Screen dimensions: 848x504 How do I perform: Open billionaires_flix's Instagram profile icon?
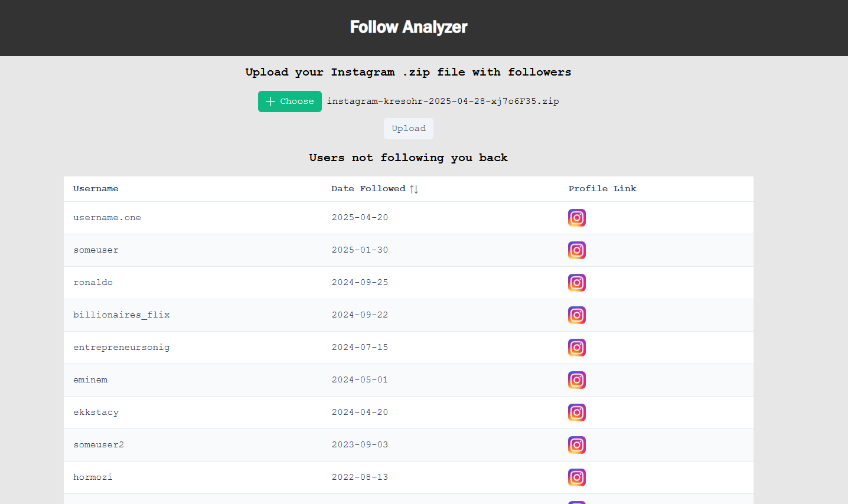pos(577,315)
